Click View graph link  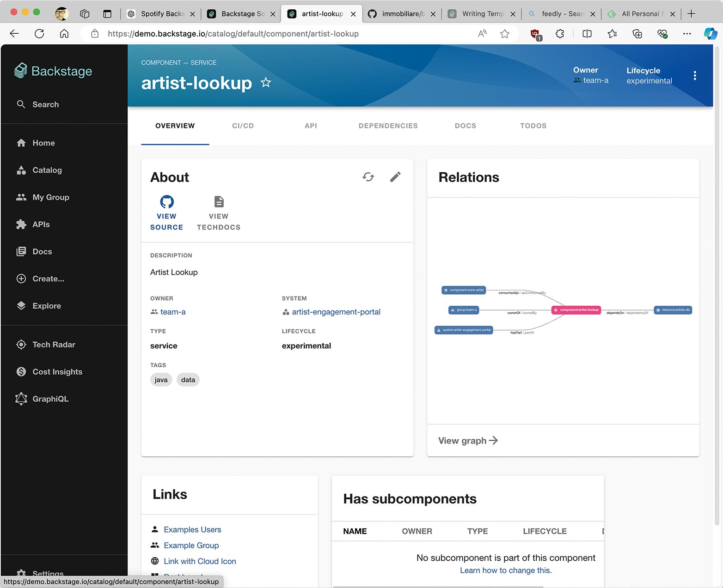[468, 441]
